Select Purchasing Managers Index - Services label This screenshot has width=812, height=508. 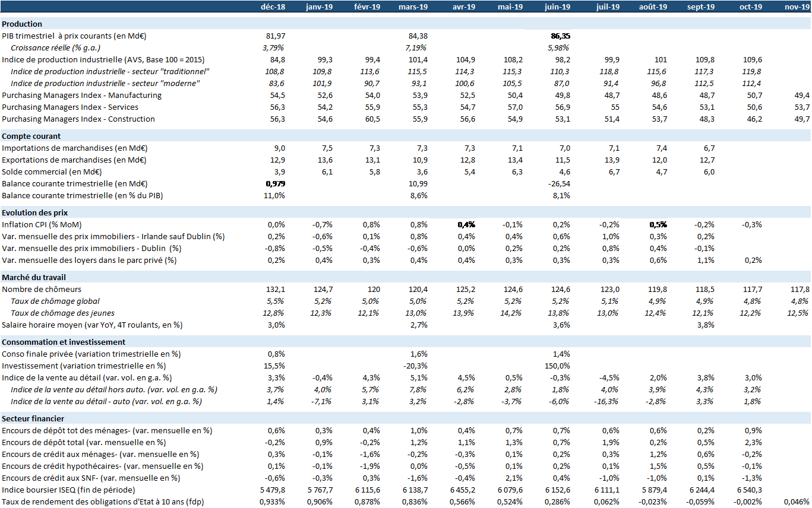(x=70, y=107)
